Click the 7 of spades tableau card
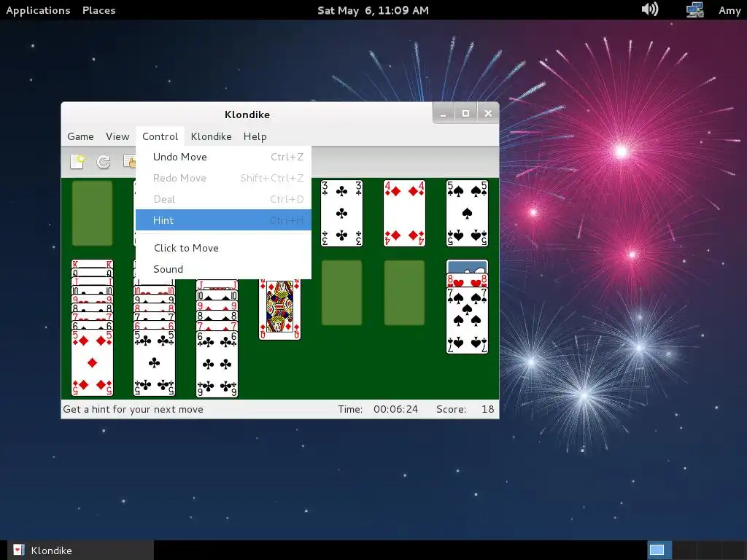This screenshot has width=747, height=560. coord(467,321)
